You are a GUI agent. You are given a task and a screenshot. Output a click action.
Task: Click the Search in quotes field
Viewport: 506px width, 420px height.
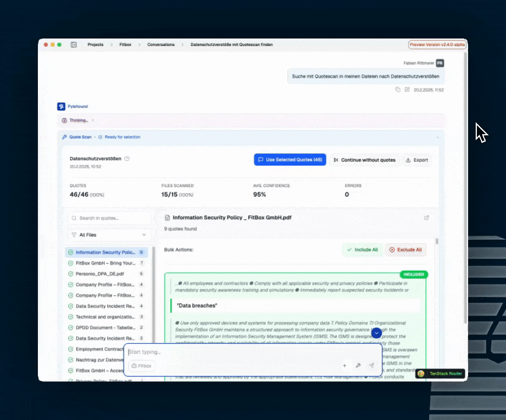tap(108, 218)
